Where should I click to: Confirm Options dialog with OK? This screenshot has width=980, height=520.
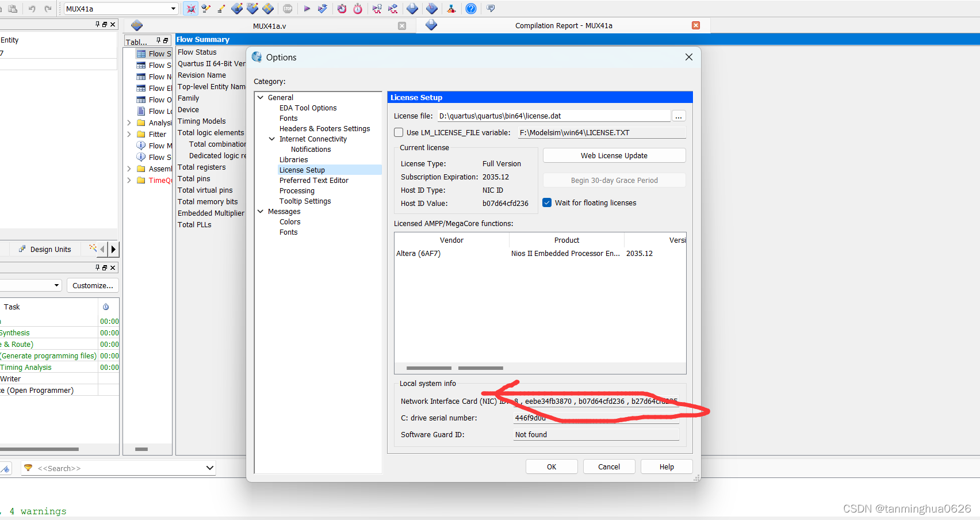[552, 467]
